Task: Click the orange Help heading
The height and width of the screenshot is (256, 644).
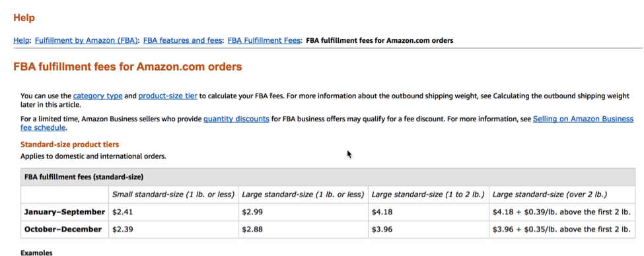Action: click(x=24, y=18)
